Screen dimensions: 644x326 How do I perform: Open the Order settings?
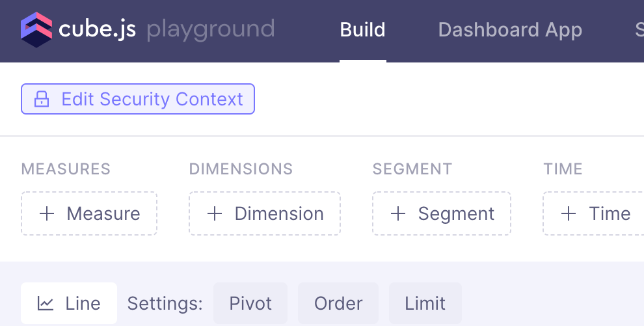(x=338, y=303)
